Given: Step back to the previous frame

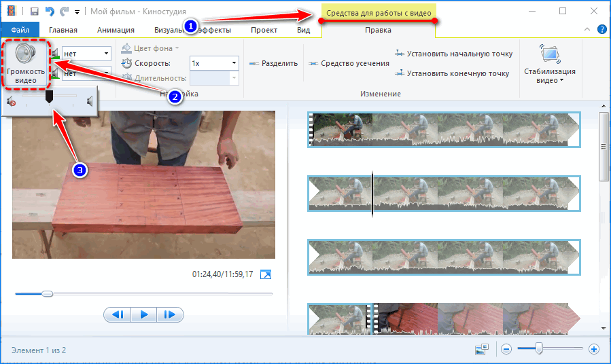Looking at the screenshot, I should [x=117, y=314].
